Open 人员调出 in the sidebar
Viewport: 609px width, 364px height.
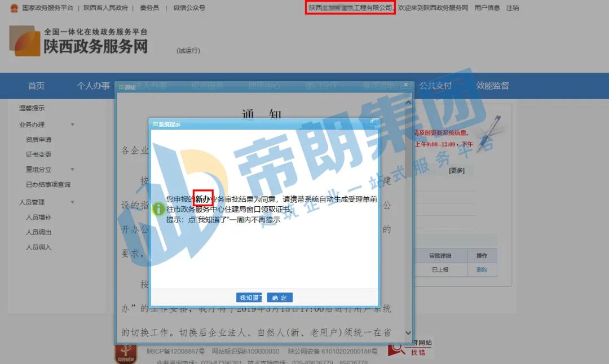(x=38, y=232)
